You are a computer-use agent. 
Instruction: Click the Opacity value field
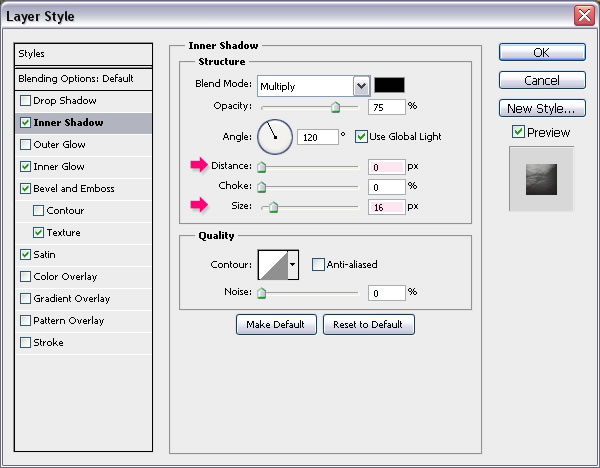click(386, 107)
